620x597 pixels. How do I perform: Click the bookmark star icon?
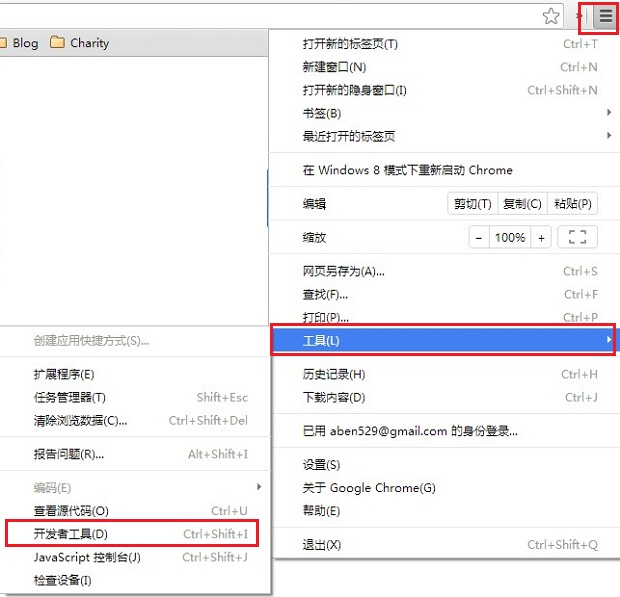(551, 16)
